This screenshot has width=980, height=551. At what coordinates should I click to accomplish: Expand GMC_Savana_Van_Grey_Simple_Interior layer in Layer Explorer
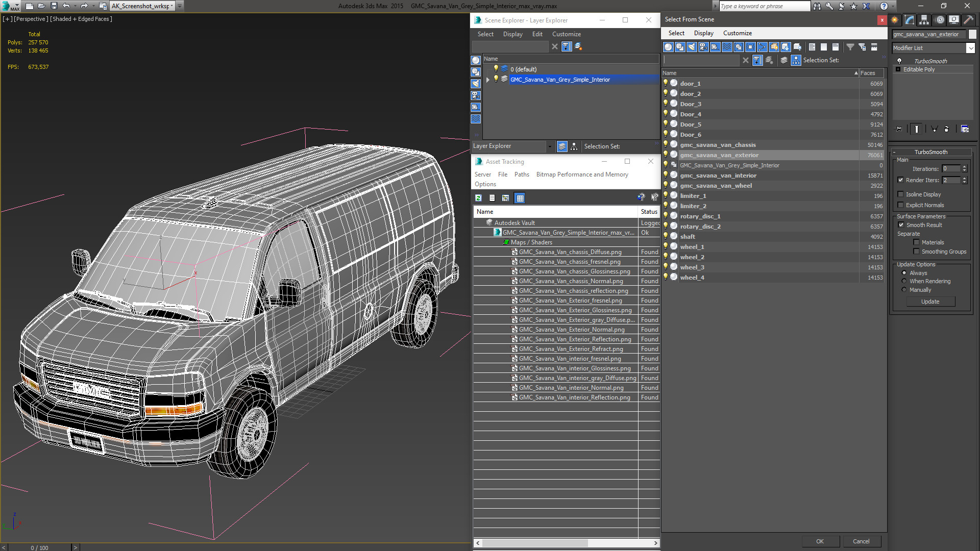(x=488, y=80)
